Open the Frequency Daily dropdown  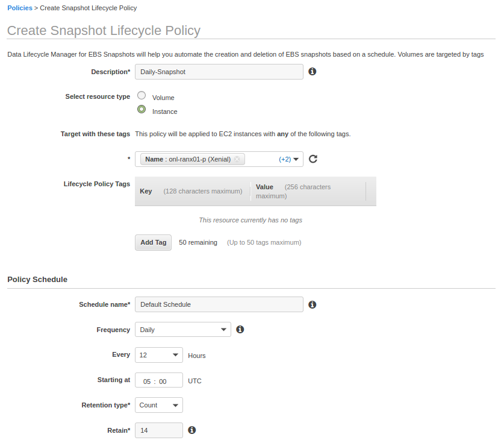point(183,330)
